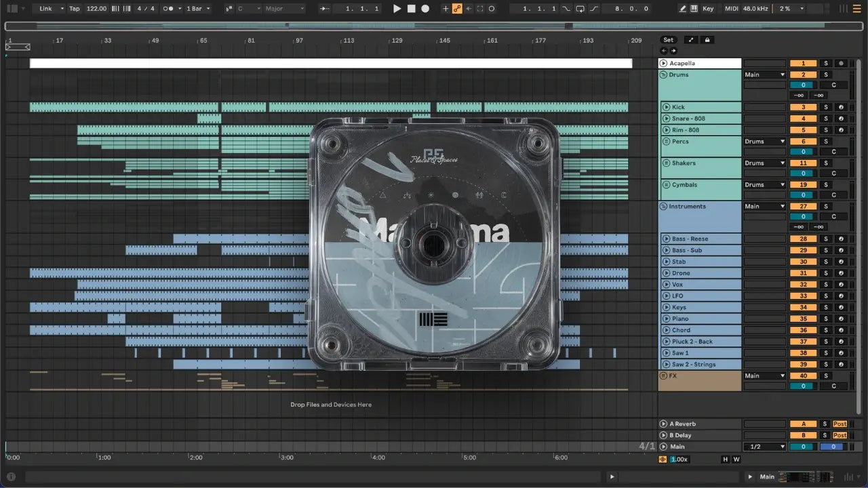Toggle the Punch-Out switch

click(x=594, y=9)
